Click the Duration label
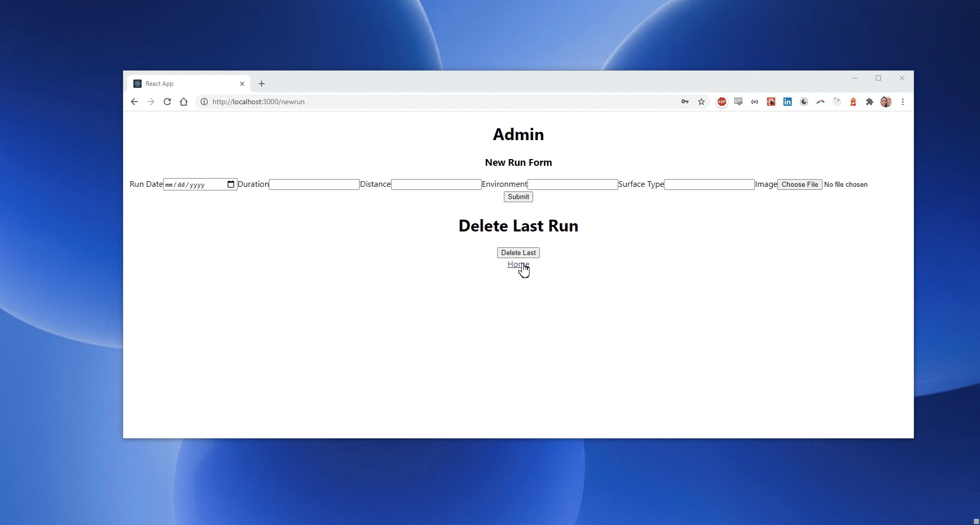This screenshot has height=525, width=980. (253, 184)
